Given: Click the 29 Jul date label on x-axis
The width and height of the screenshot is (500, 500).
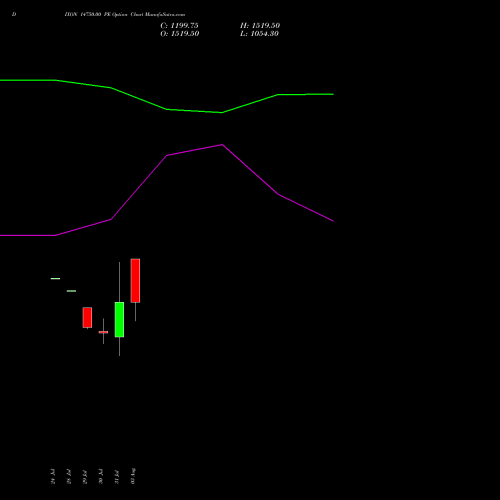Looking at the screenshot, I should tap(85, 477).
